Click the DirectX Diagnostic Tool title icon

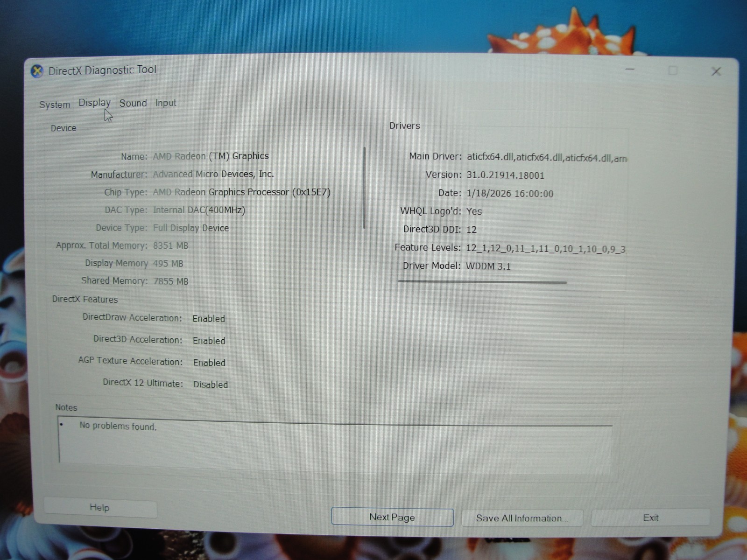pyautogui.click(x=37, y=71)
